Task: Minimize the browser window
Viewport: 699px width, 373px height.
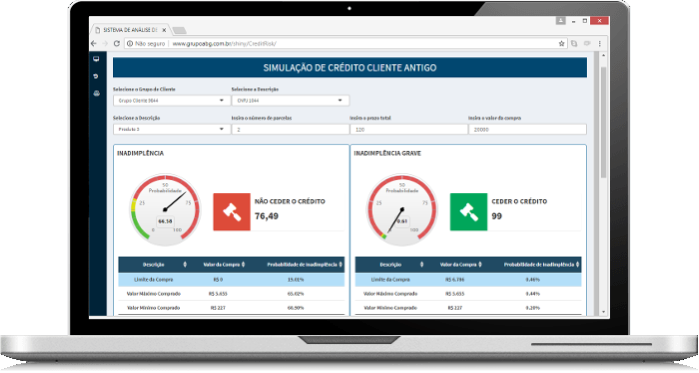Action: tap(573, 21)
